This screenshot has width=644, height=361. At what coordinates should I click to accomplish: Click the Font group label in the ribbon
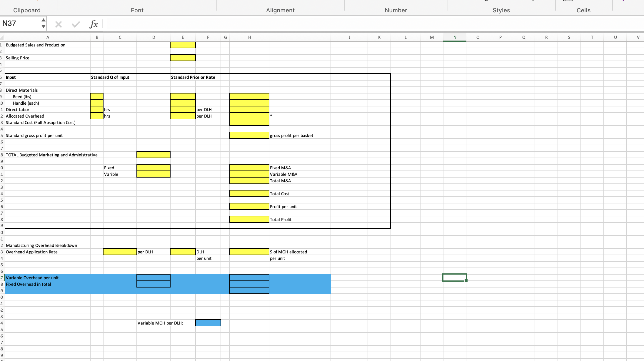(137, 10)
